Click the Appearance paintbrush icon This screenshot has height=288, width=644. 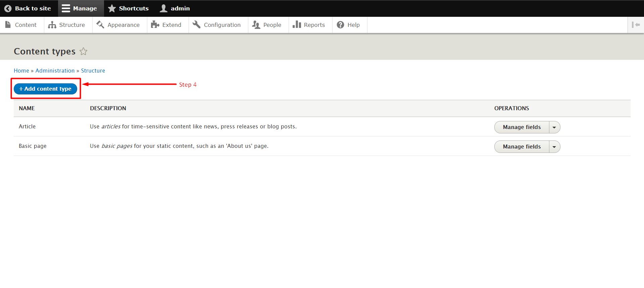point(100,25)
